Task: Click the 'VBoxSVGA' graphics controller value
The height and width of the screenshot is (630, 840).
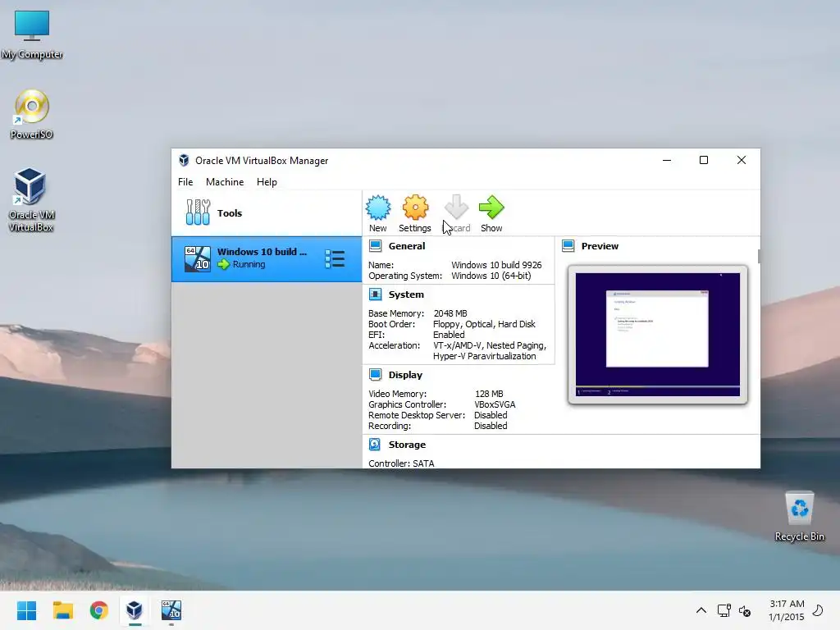Action: pos(495,404)
